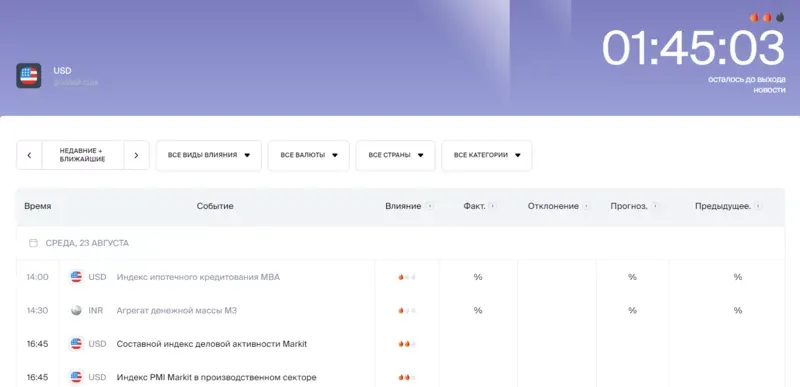Go to next period with right arrow

click(x=136, y=155)
